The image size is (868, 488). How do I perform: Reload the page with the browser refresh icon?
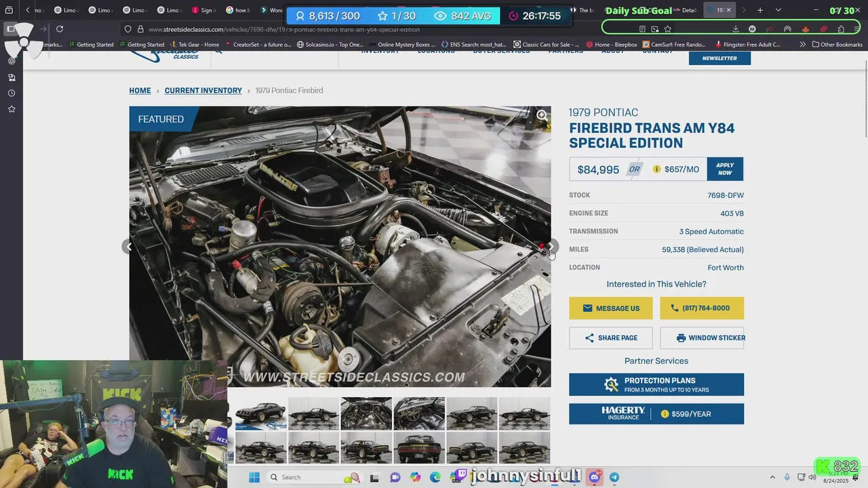(60, 29)
